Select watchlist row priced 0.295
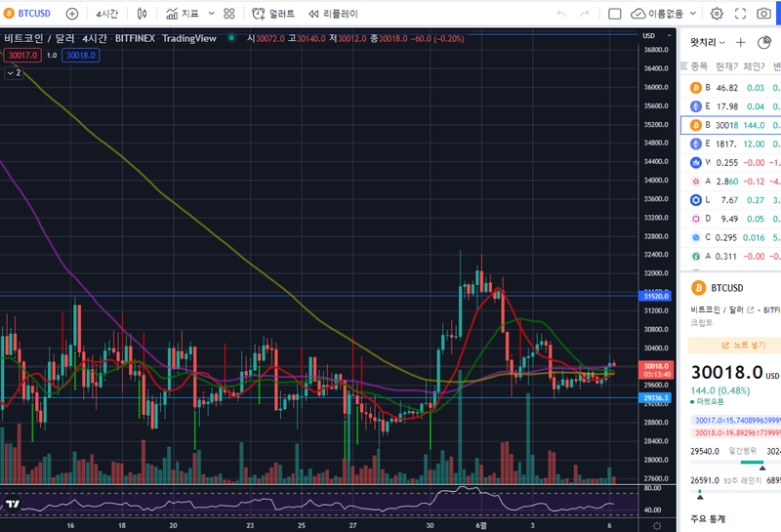The image size is (781, 532). point(730,237)
